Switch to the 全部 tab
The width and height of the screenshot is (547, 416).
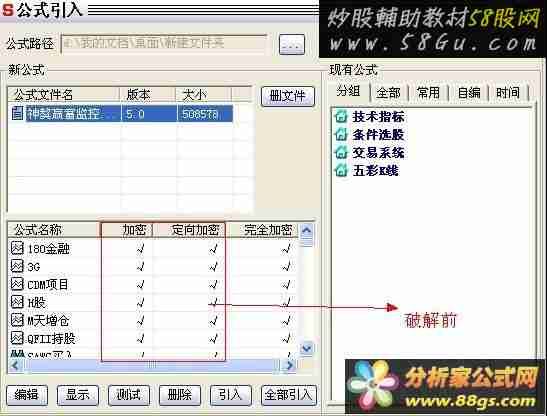pos(388,93)
